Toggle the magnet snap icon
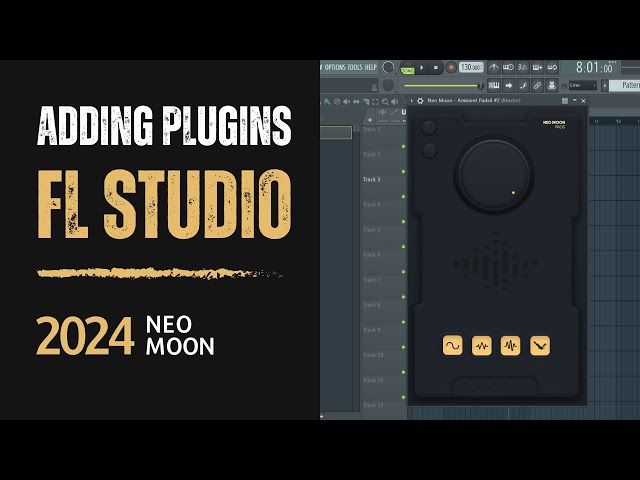Screen dimensions: 640x480 tap(564, 86)
